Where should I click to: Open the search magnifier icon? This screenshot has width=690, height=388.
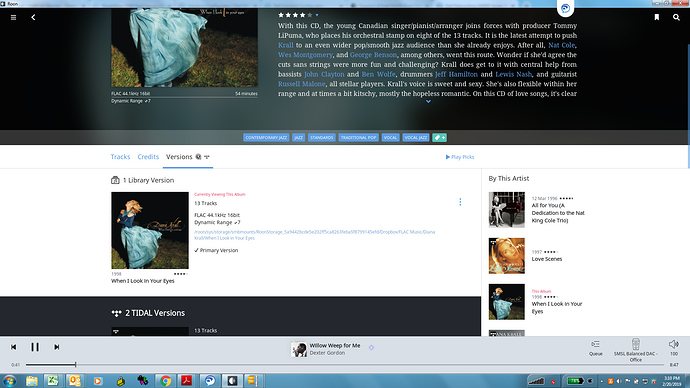[676, 17]
